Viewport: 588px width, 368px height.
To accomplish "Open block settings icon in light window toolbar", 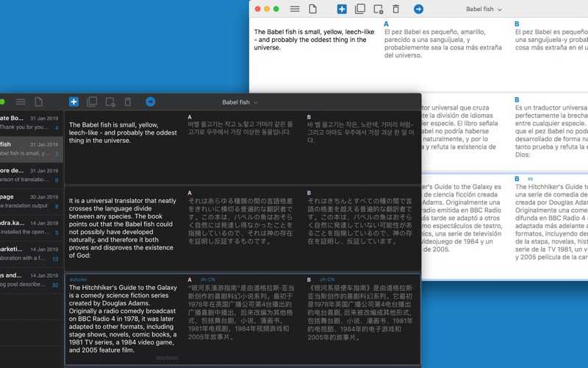I will point(378,9).
